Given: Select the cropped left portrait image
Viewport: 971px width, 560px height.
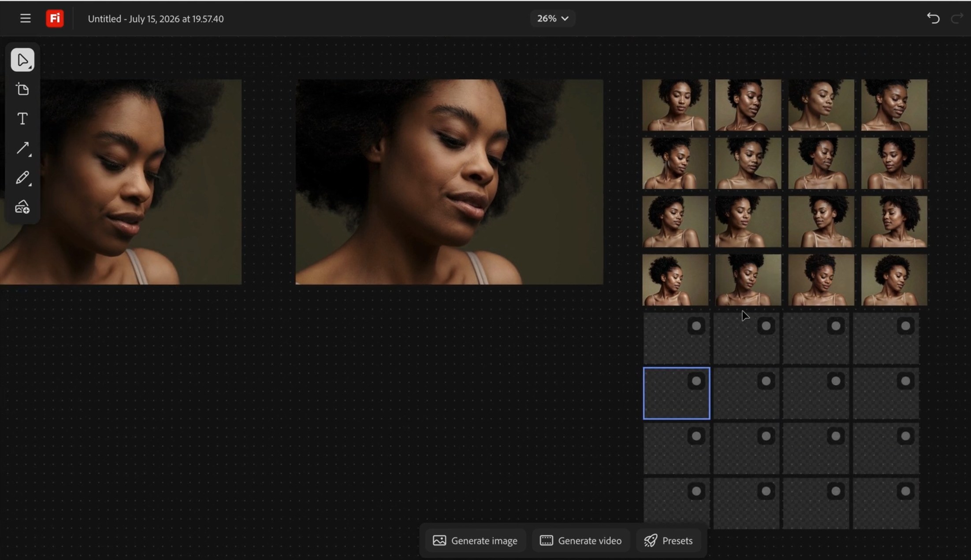Looking at the screenshot, I should click(121, 182).
